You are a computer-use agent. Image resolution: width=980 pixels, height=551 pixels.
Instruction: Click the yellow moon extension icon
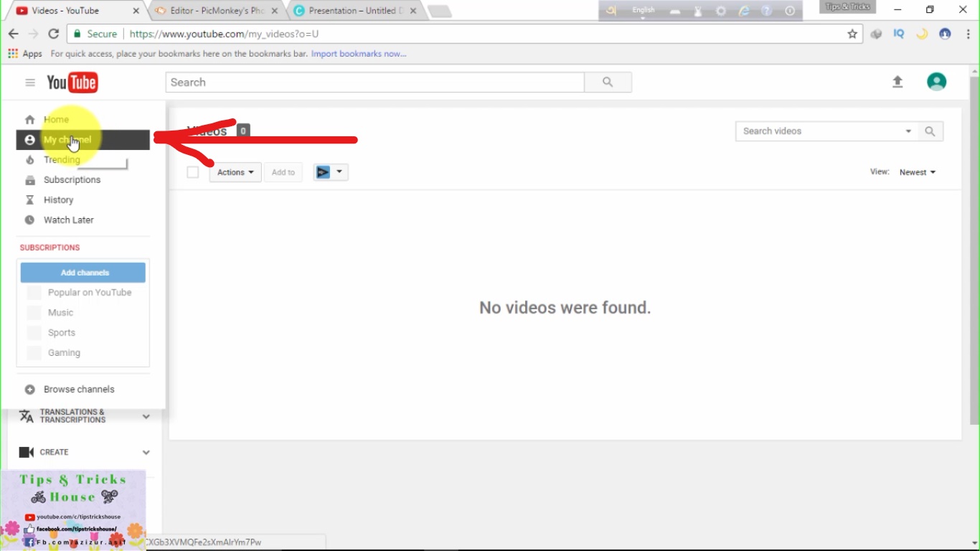click(922, 34)
